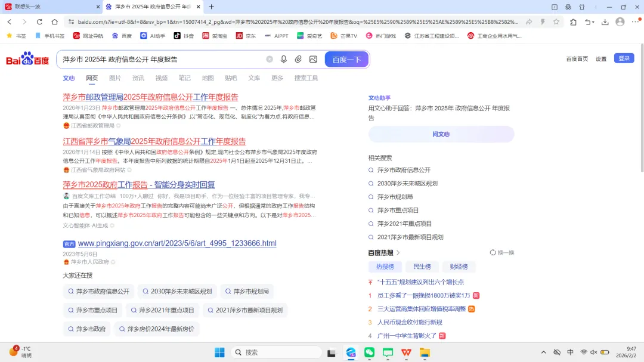
Task: Open 芒果TV bookmark shortcut
Action: 344,36
